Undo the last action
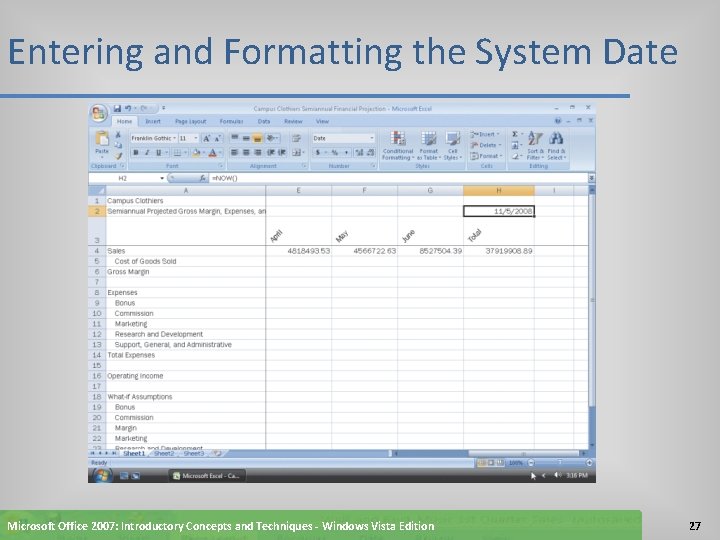 pyautogui.click(x=128, y=108)
